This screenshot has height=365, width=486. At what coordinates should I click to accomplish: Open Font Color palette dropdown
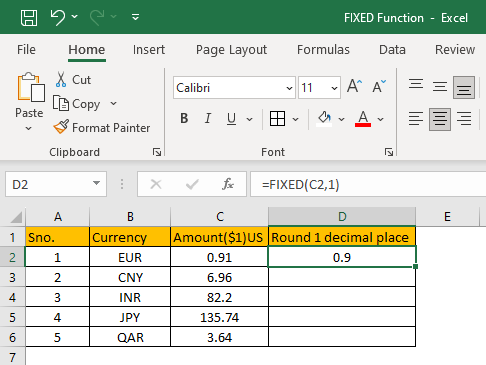tap(381, 119)
